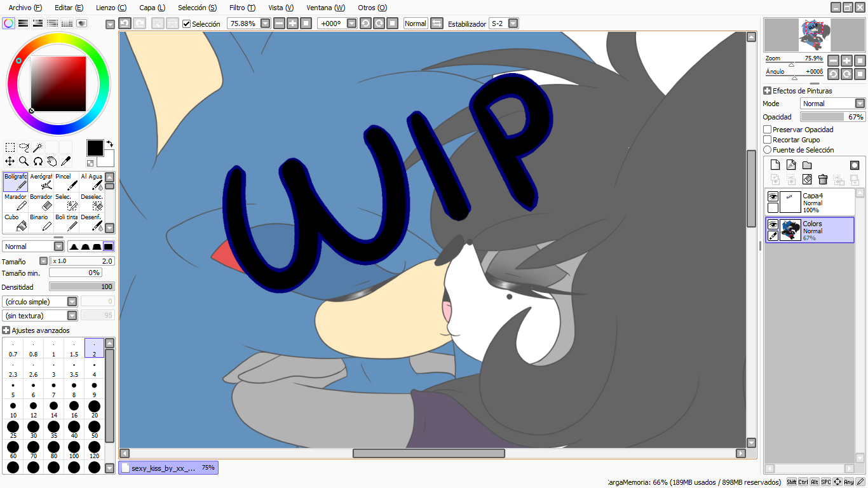Hide the Capa4 layer

[773, 197]
